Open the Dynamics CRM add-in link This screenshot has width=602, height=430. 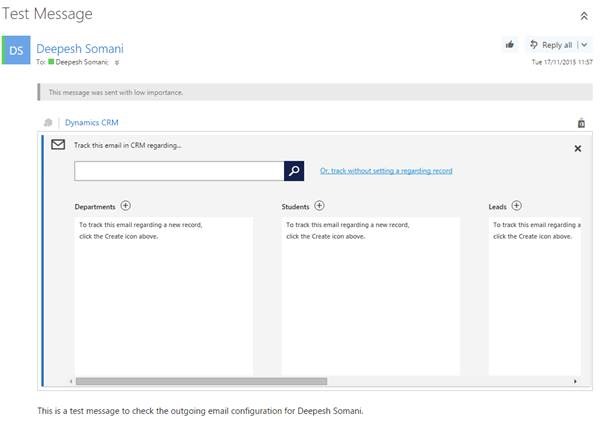(x=92, y=123)
